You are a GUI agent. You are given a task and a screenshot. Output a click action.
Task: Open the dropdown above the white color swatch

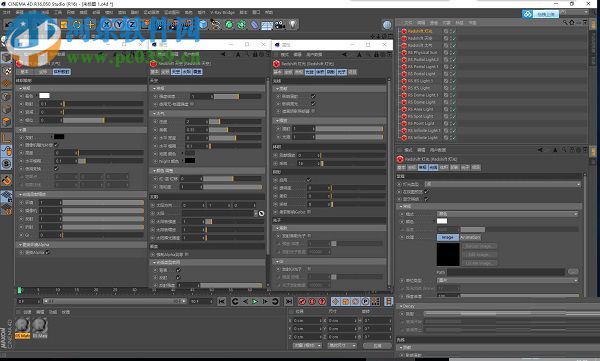click(x=508, y=214)
